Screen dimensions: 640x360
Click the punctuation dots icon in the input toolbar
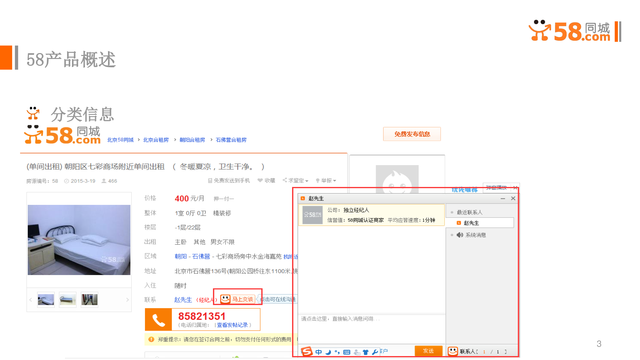tap(337, 352)
